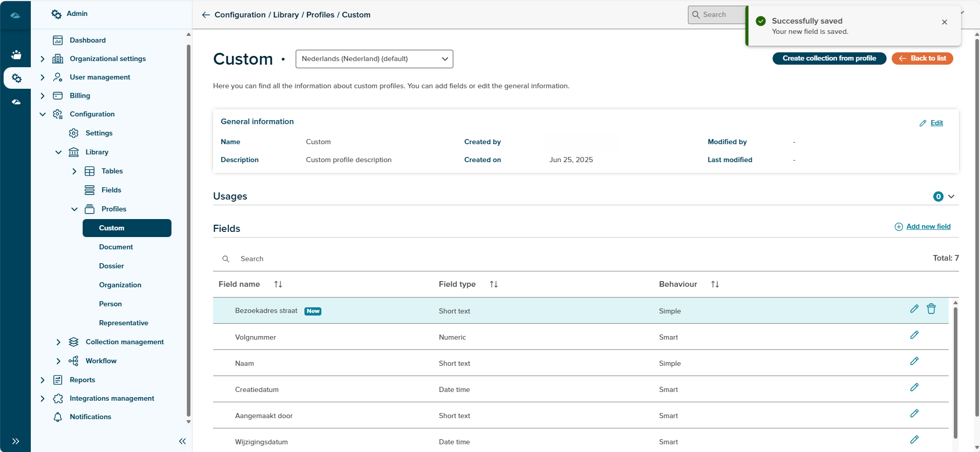Edit the General information section
This screenshot has width=980, height=452.
(x=936, y=123)
